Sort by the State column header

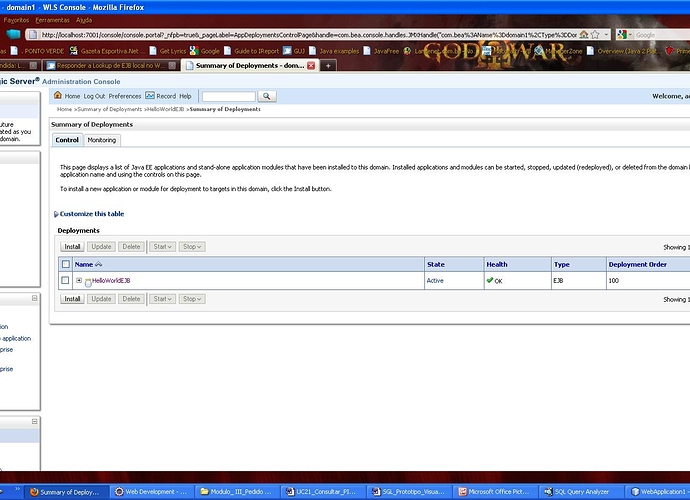(436, 264)
